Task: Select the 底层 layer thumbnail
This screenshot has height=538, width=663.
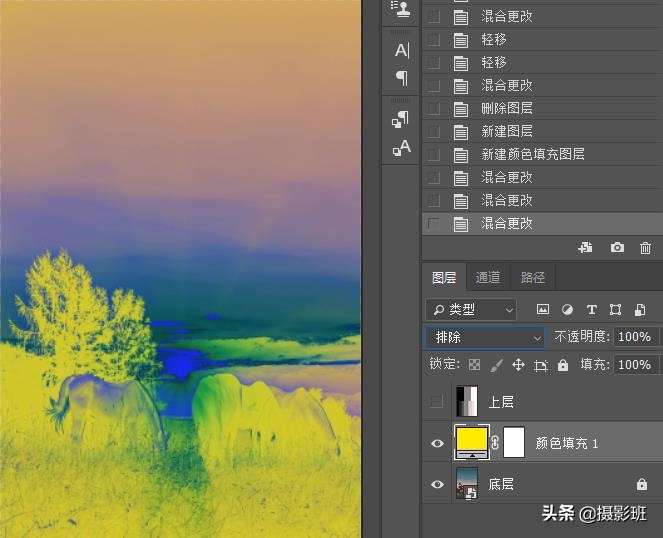Action: click(x=467, y=483)
